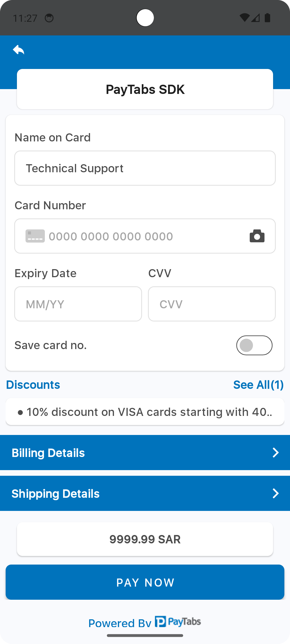290x644 pixels.
Task: Open See All(1) discounts link
Action: (258, 385)
